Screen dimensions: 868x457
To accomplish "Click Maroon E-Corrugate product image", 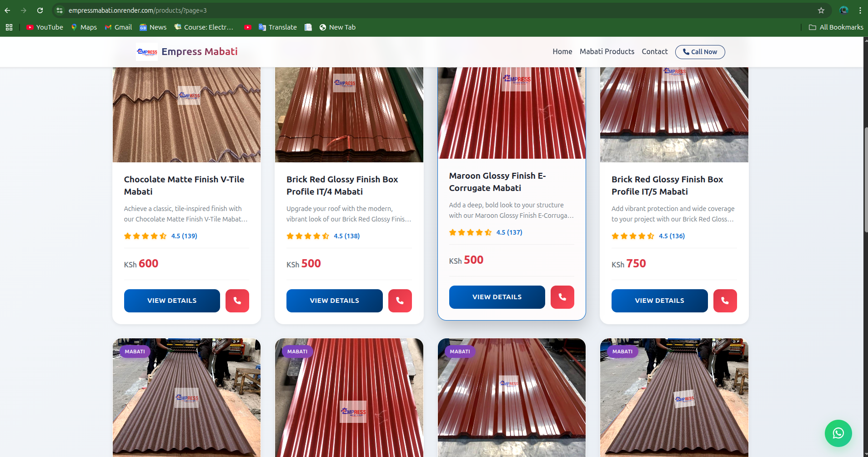I will coord(512,113).
